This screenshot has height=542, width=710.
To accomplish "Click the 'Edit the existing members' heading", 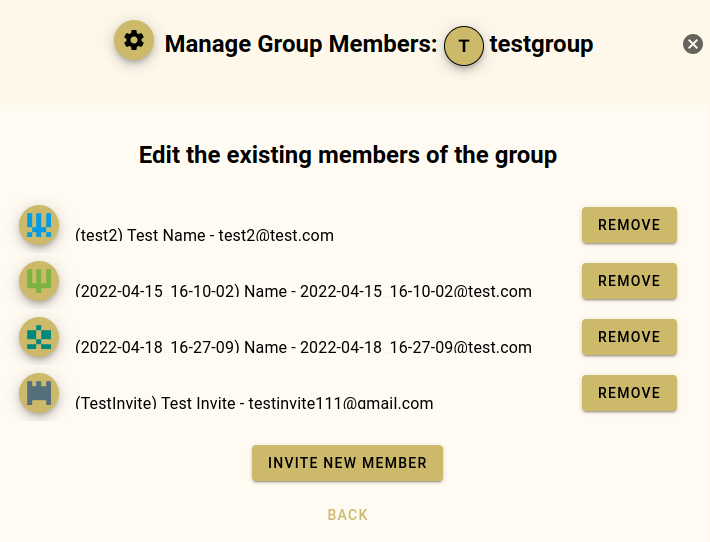I will [348, 155].
